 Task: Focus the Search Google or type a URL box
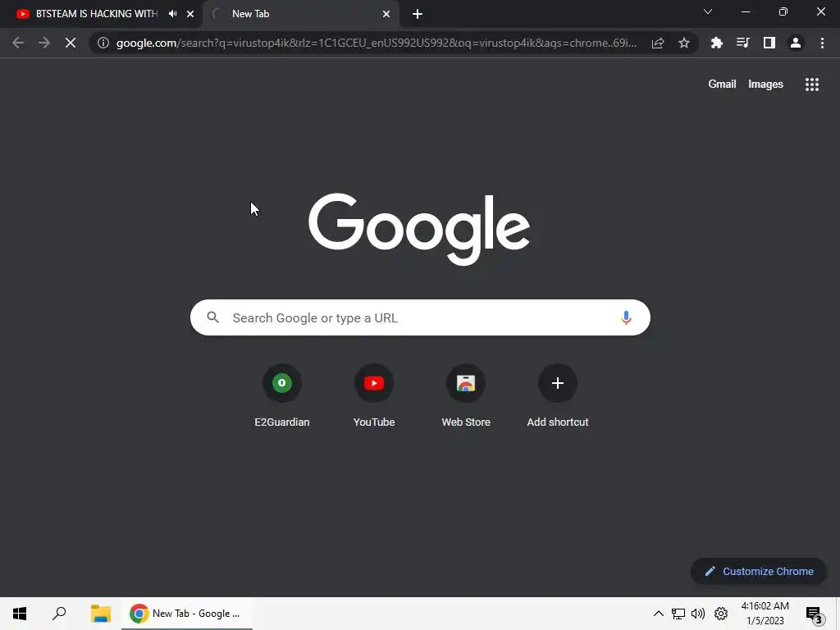point(420,317)
